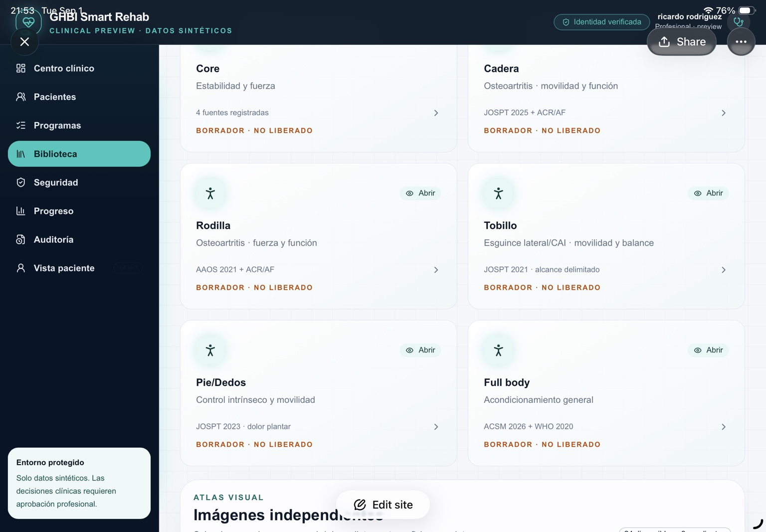Open the Rodilla card via Abrir
Image resolution: width=766 pixels, height=532 pixels.
pos(420,193)
